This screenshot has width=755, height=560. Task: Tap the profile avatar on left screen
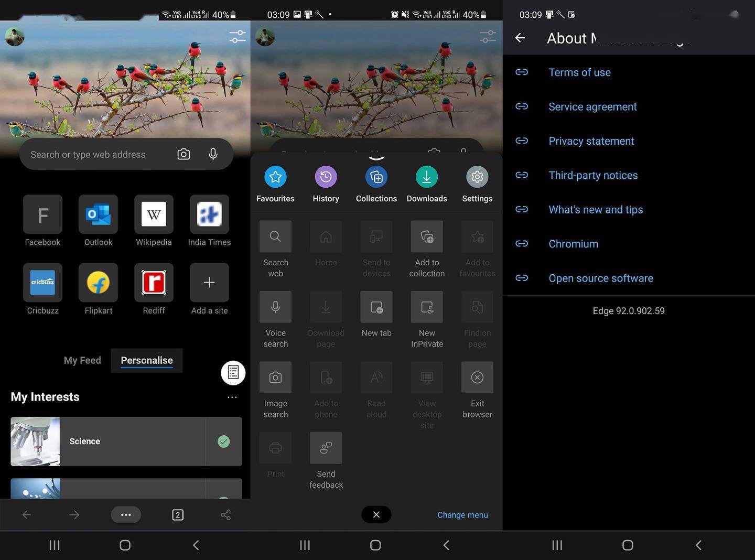click(x=15, y=36)
